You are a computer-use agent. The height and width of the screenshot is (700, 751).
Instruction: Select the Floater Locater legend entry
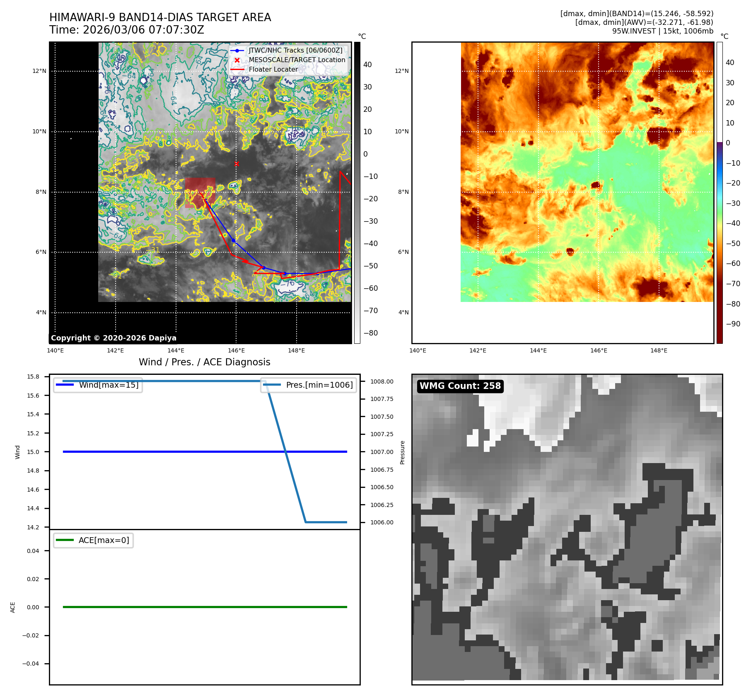click(273, 70)
